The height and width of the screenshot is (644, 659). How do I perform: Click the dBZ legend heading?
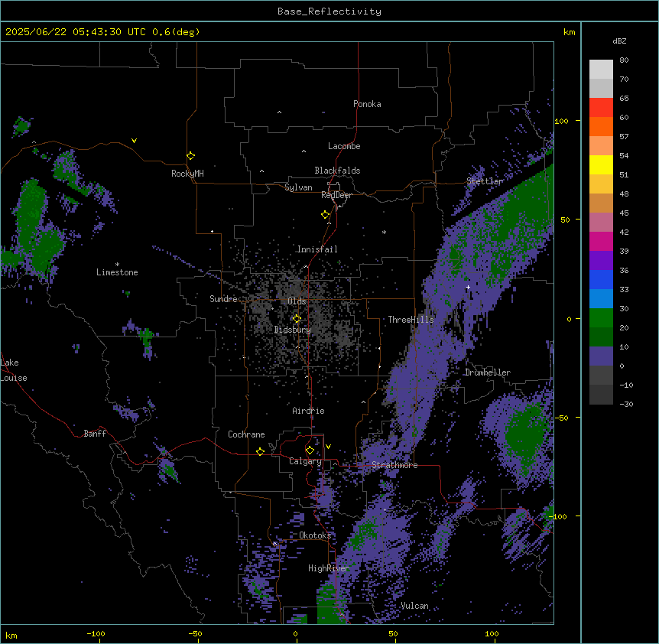619,41
